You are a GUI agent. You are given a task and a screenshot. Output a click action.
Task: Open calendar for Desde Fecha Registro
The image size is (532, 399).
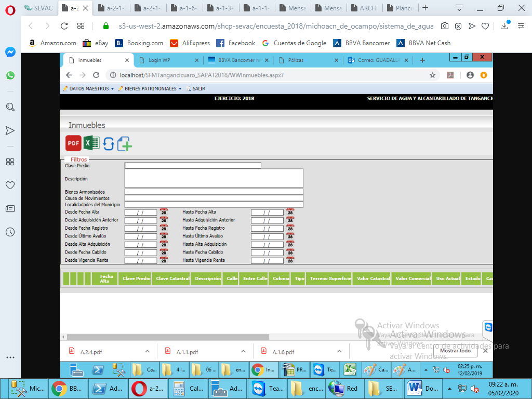(x=164, y=228)
